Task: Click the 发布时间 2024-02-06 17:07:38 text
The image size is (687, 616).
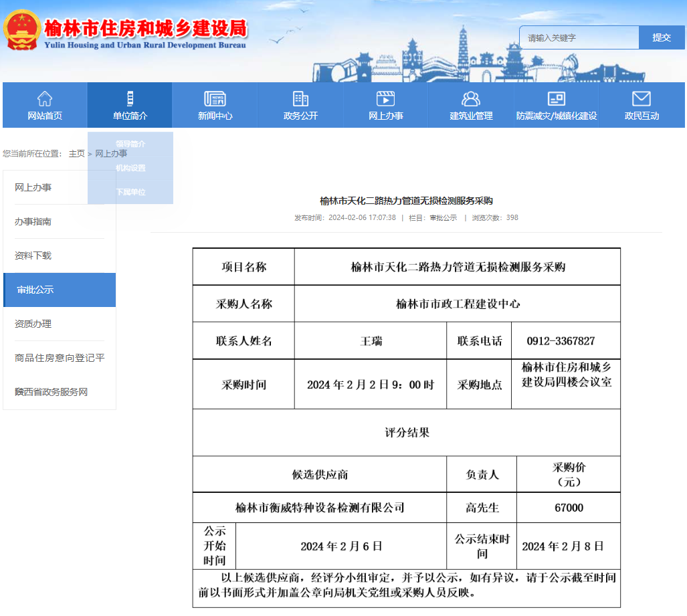Action: tap(345, 217)
